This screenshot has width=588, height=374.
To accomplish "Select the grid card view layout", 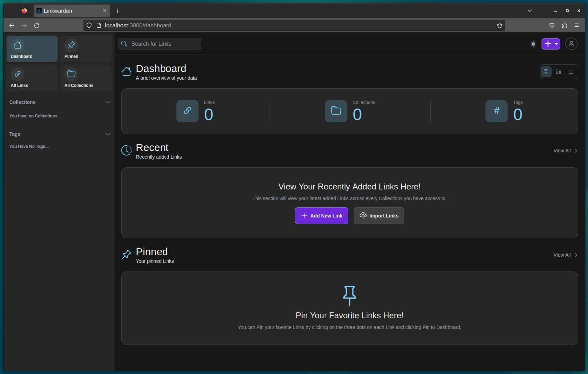I will point(546,71).
